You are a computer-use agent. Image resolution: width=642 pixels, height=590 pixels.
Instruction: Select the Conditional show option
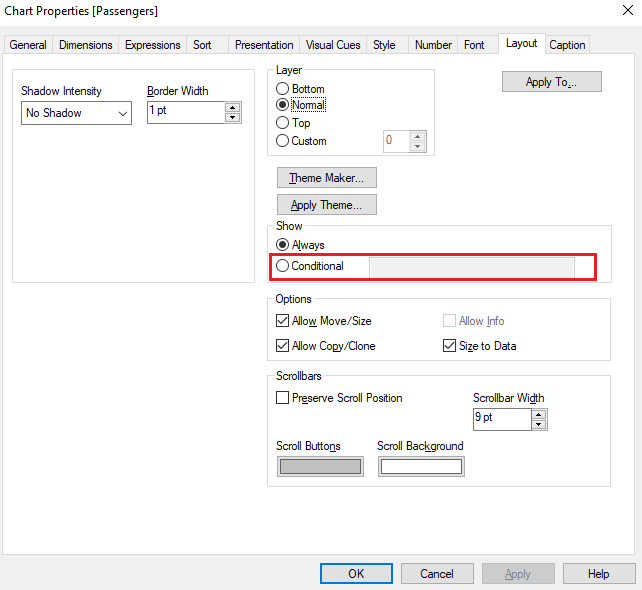pyautogui.click(x=282, y=266)
